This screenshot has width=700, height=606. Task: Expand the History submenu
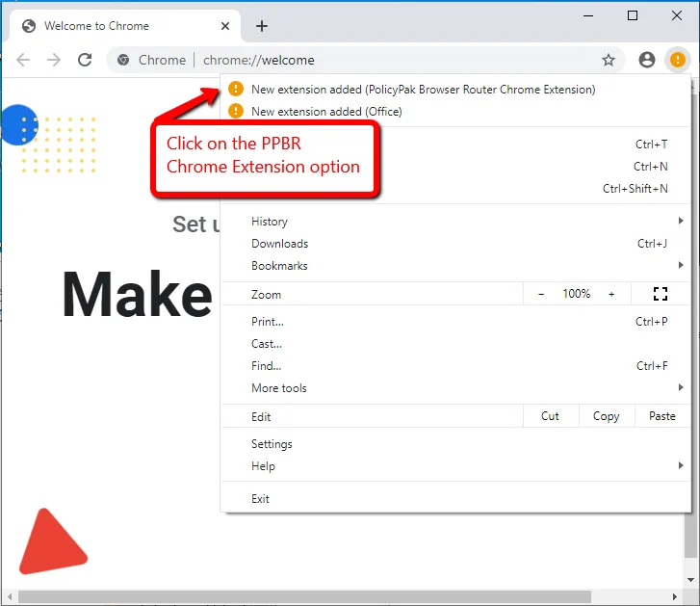click(x=270, y=222)
